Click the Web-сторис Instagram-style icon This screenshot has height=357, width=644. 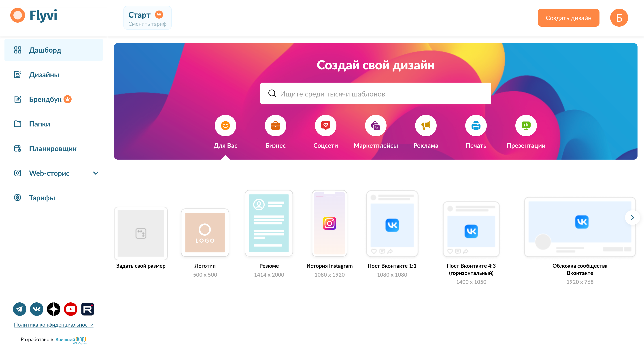click(17, 173)
